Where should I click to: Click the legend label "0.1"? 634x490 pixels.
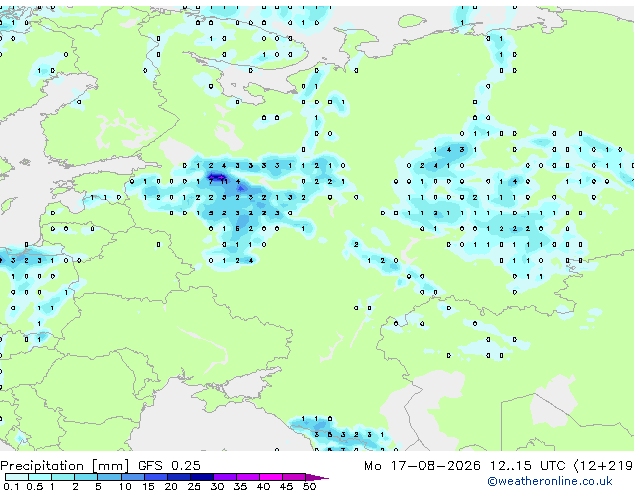tap(12, 486)
